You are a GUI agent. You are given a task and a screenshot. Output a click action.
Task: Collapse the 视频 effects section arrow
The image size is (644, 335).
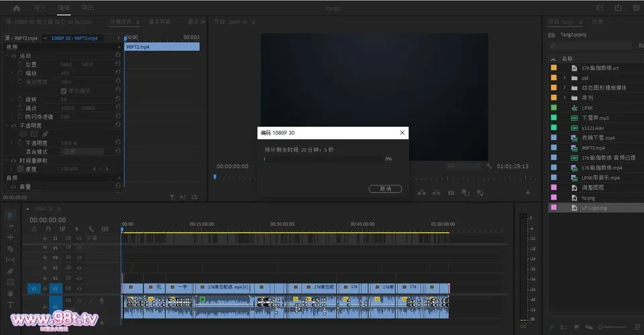point(119,47)
